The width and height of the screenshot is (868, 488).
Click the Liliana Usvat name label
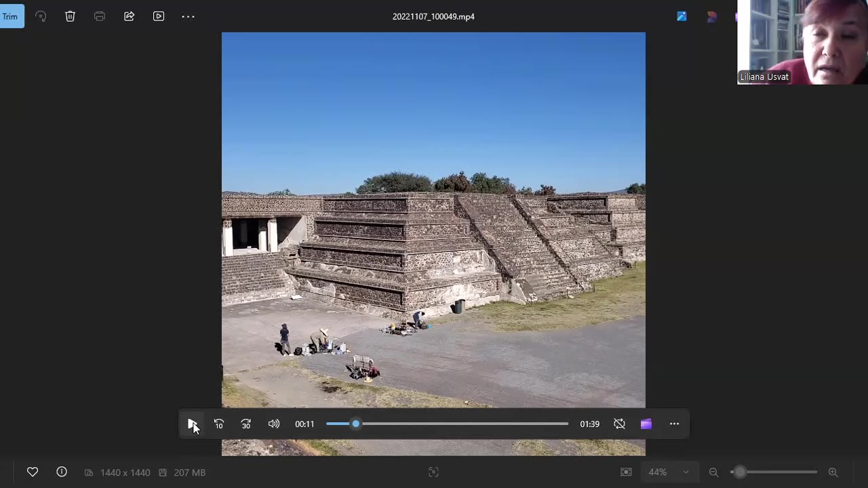click(764, 77)
